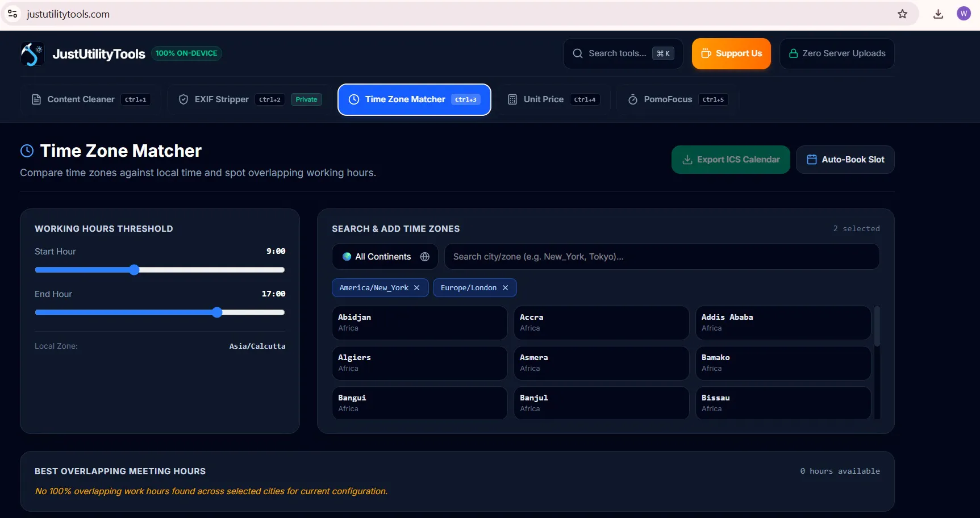Image resolution: width=980 pixels, height=518 pixels.
Task: Add the Algiers time zone
Action: (419, 363)
